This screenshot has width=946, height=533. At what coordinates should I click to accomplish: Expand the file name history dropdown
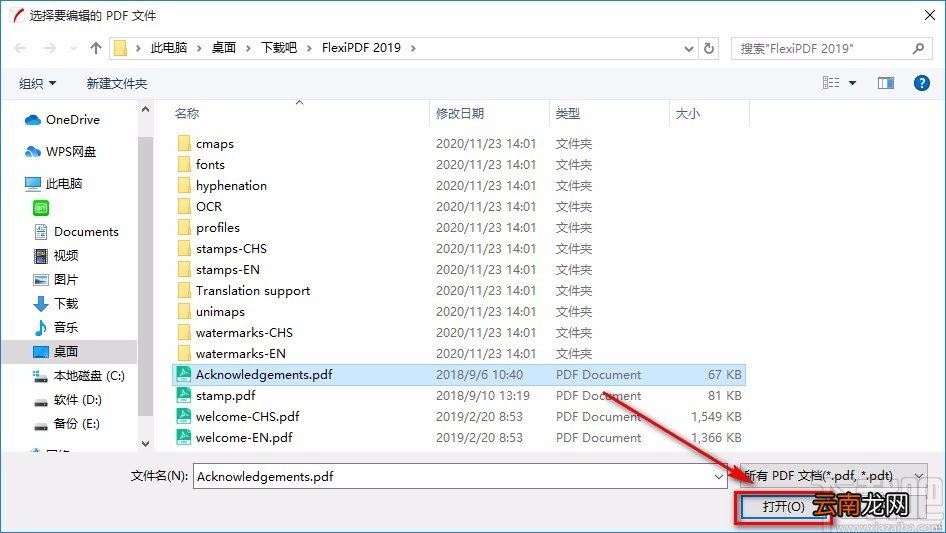pyautogui.click(x=719, y=476)
